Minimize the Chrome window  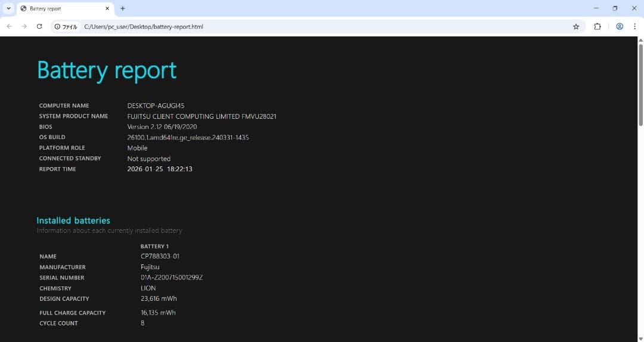[x=596, y=8]
